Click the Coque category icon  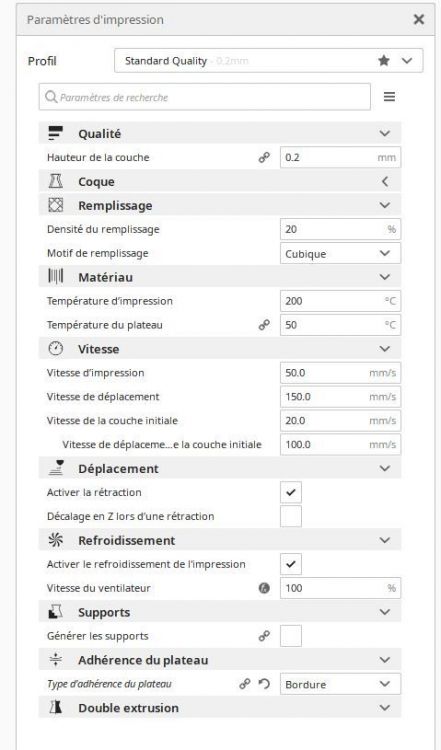tap(56, 181)
